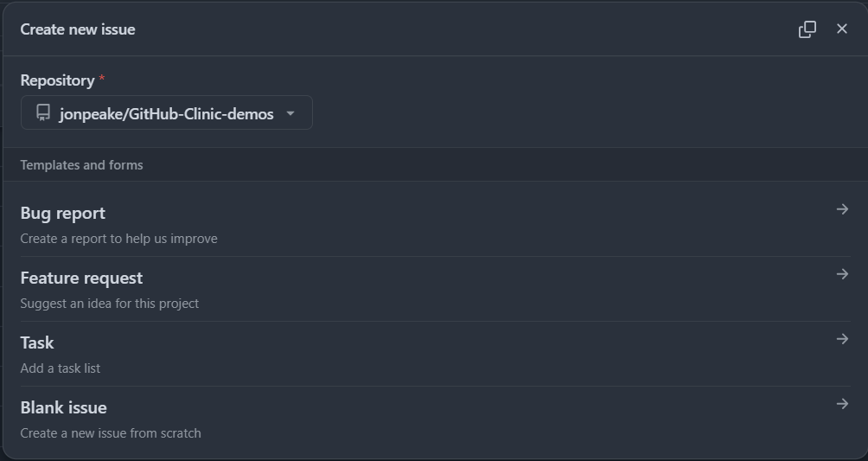The width and height of the screenshot is (868, 461).
Task: Click the repository book icon in selector
Action: click(43, 113)
